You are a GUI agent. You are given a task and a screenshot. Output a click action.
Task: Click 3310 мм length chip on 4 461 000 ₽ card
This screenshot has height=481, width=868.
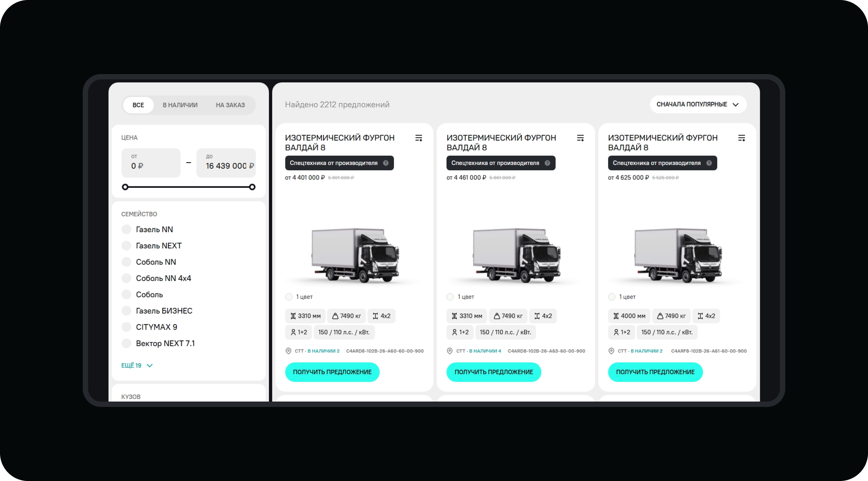(x=467, y=316)
